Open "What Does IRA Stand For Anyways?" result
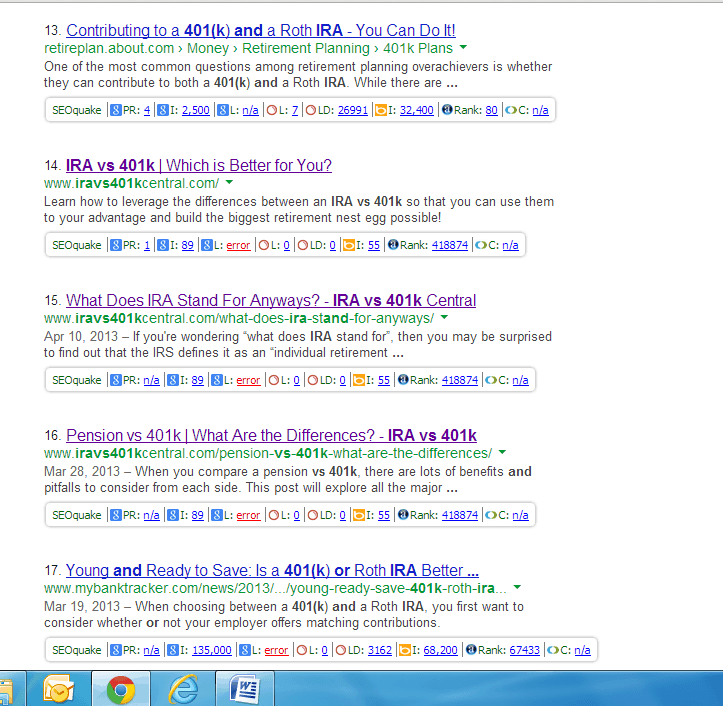Screen dimensions: 723x706 coord(270,300)
